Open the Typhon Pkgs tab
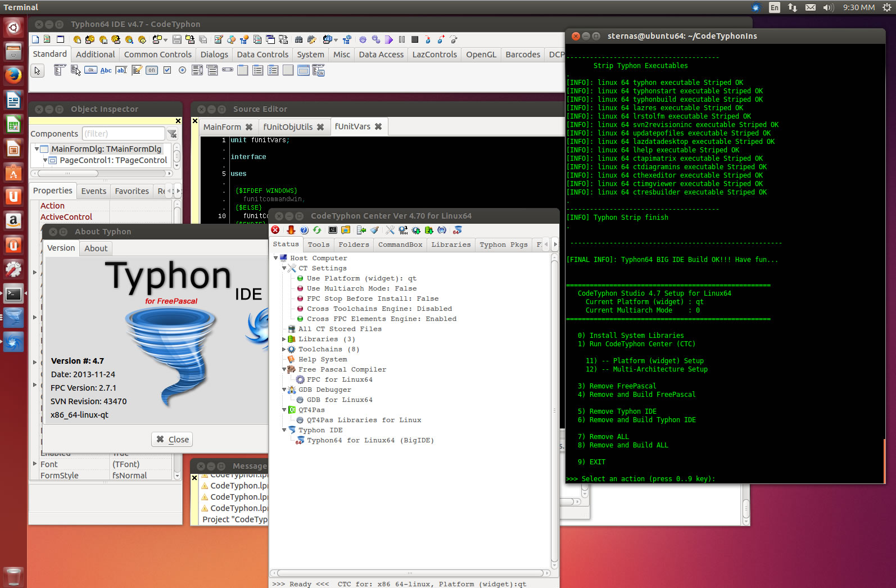896x588 pixels. point(504,245)
